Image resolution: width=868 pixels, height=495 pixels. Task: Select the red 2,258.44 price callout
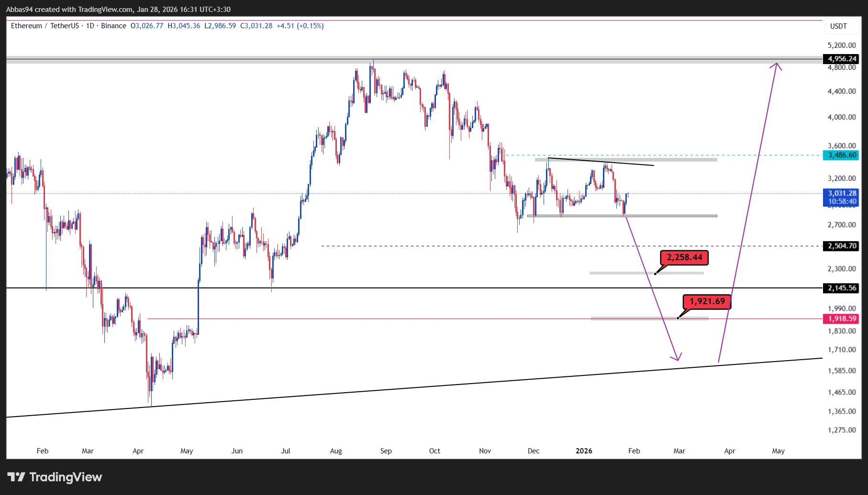click(x=684, y=258)
